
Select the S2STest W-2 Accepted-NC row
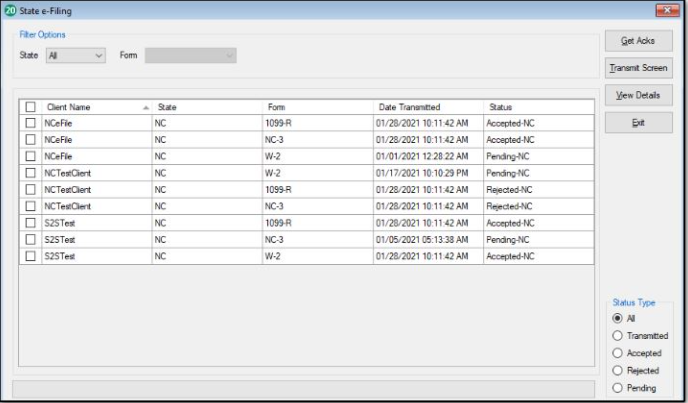pos(300,257)
